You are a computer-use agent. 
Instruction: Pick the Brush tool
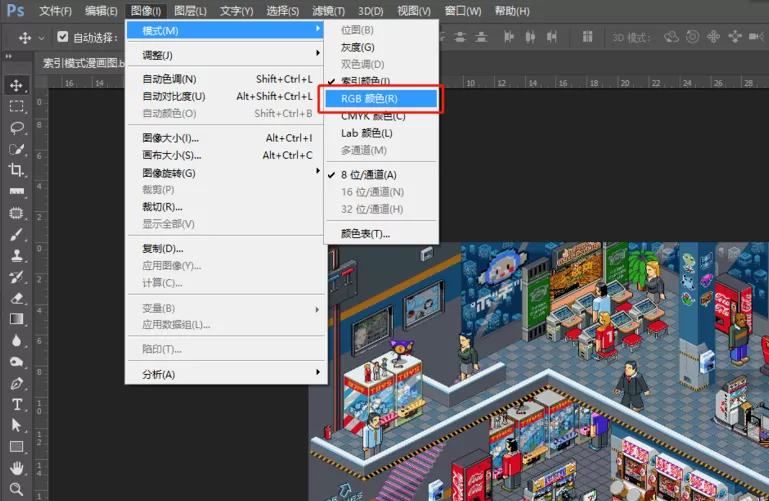pos(16,234)
